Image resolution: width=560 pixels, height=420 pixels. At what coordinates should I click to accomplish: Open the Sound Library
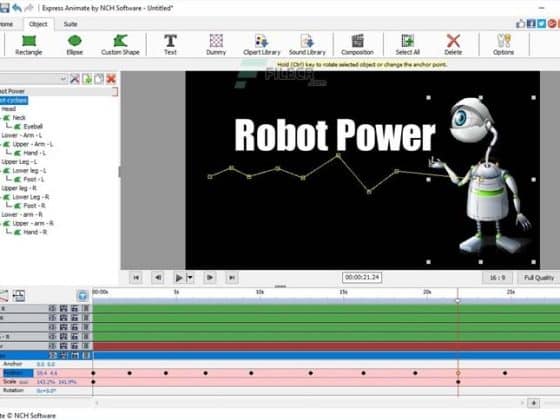pos(308,45)
